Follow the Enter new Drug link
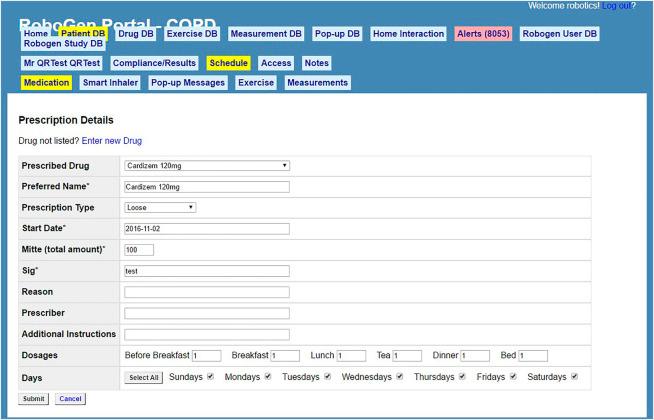654x420 pixels. pos(111,141)
